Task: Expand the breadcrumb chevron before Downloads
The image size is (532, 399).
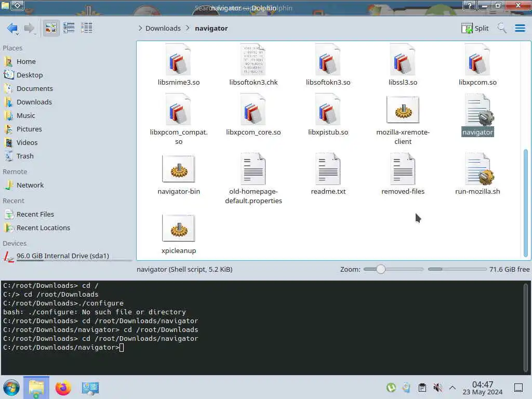Action: (140, 28)
